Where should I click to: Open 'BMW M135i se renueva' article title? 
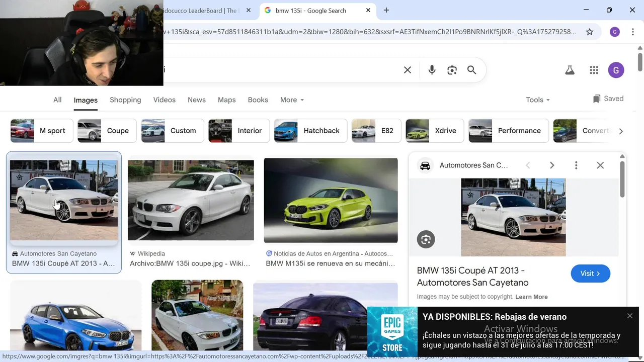pyautogui.click(x=331, y=263)
